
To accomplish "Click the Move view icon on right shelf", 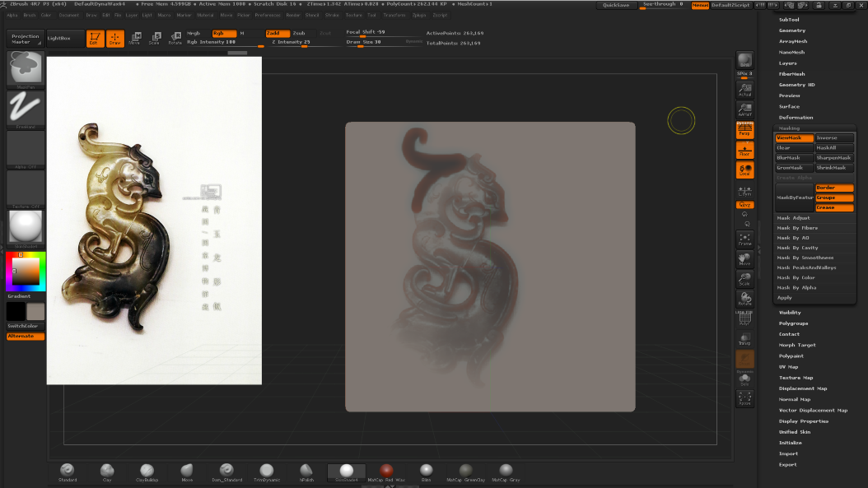I will [744, 259].
